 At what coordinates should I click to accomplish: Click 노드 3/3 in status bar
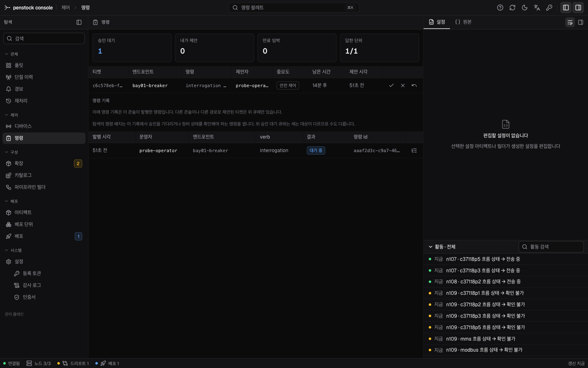click(x=39, y=364)
